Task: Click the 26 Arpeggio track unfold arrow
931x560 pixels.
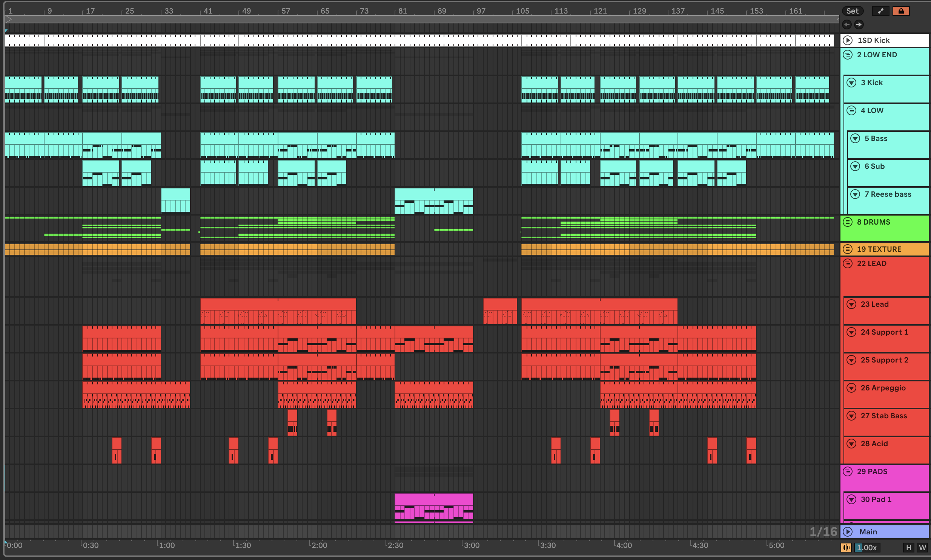Action: 851,388
